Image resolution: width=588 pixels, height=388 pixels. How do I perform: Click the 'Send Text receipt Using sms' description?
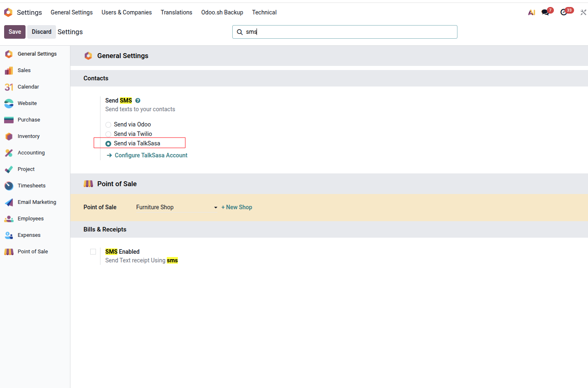tap(142, 260)
